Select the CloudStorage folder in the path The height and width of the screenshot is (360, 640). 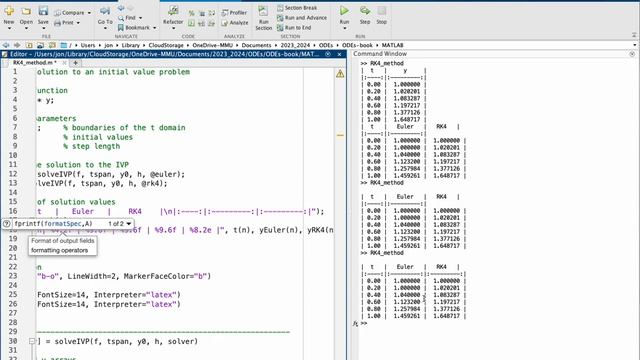pos(166,45)
